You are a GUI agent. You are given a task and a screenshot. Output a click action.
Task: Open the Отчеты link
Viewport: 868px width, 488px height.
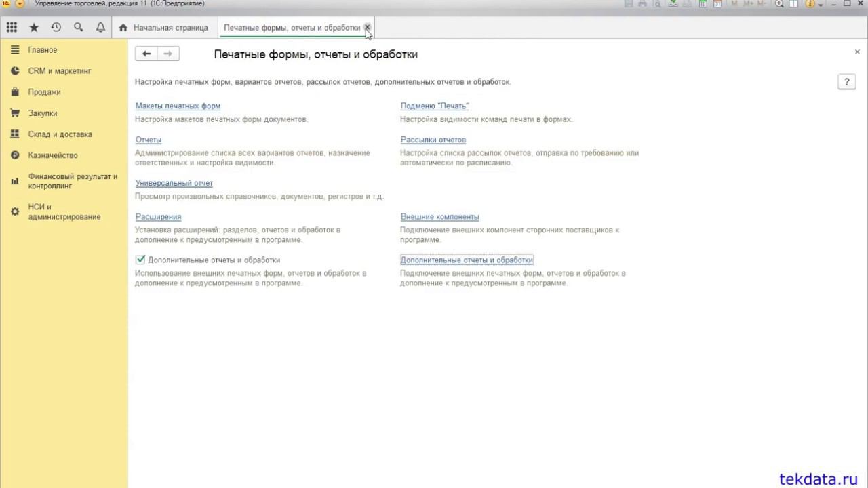point(149,140)
